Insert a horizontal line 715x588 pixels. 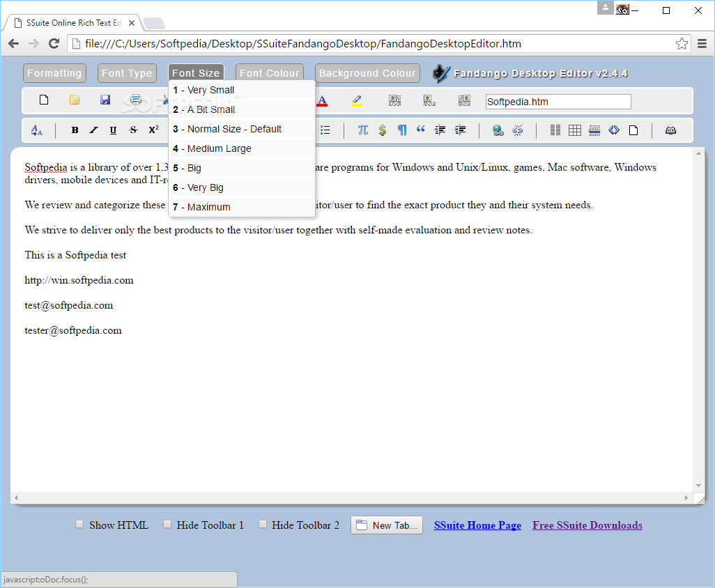point(594,131)
